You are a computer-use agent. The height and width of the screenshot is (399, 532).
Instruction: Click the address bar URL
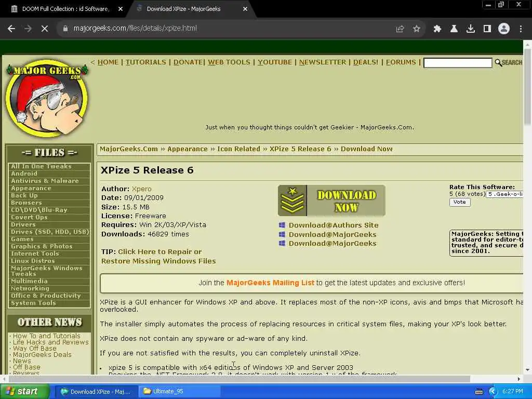135,29
